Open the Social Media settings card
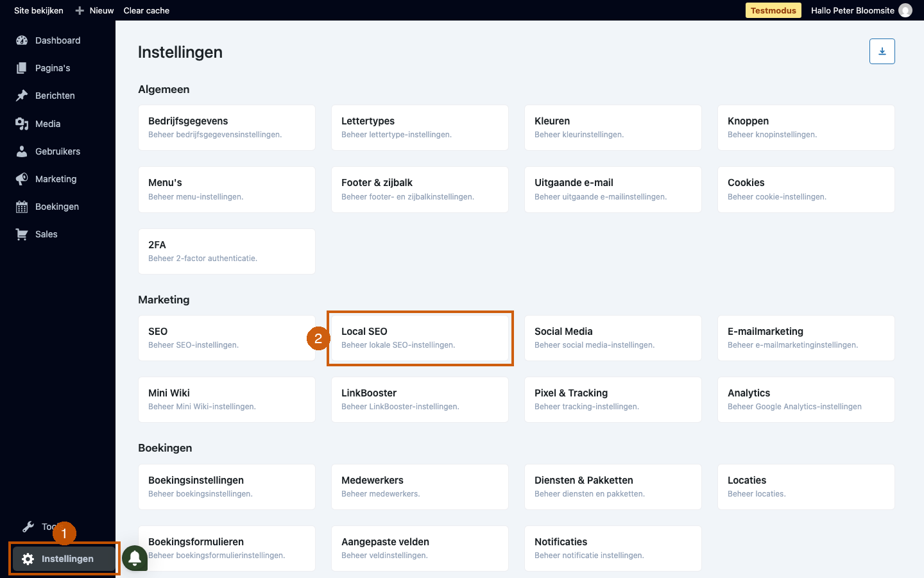 (613, 338)
